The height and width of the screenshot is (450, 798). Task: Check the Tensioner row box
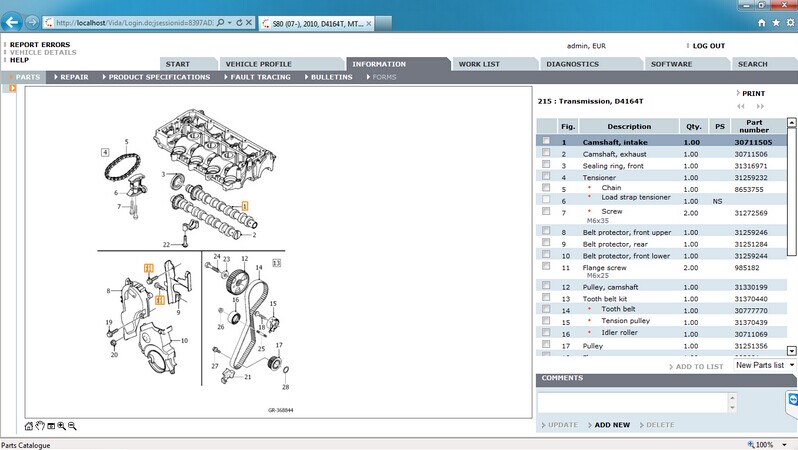[x=546, y=176]
